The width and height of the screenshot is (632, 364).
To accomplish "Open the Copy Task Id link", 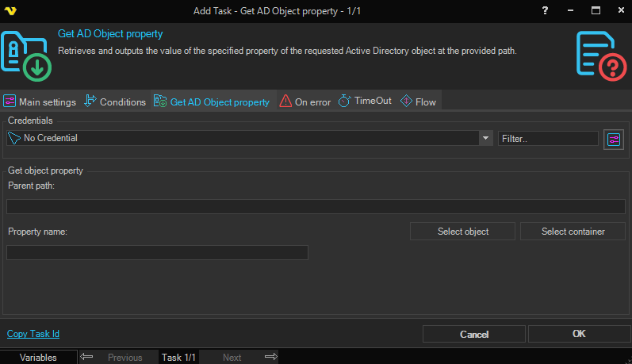I will (33, 334).
